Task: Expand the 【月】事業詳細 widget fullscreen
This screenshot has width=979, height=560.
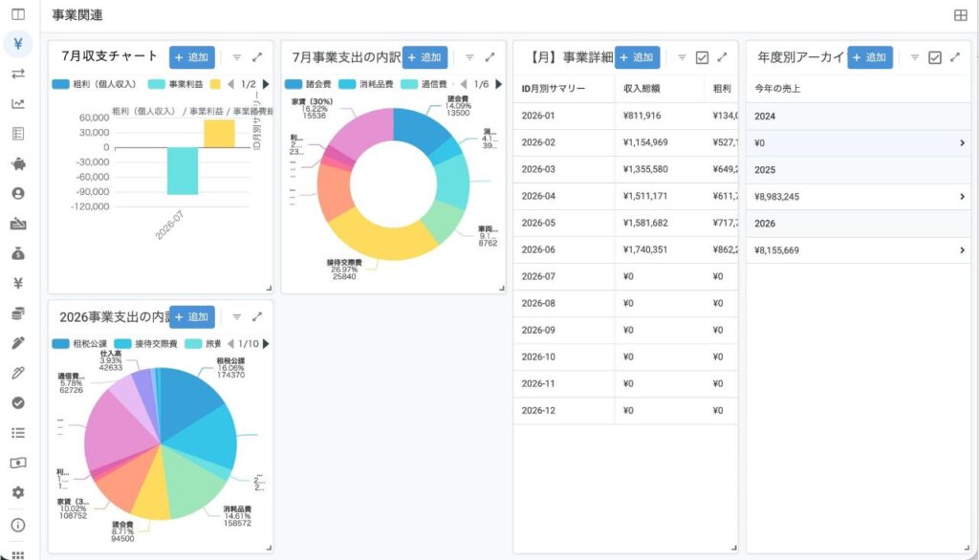Action: click(723, 57)
